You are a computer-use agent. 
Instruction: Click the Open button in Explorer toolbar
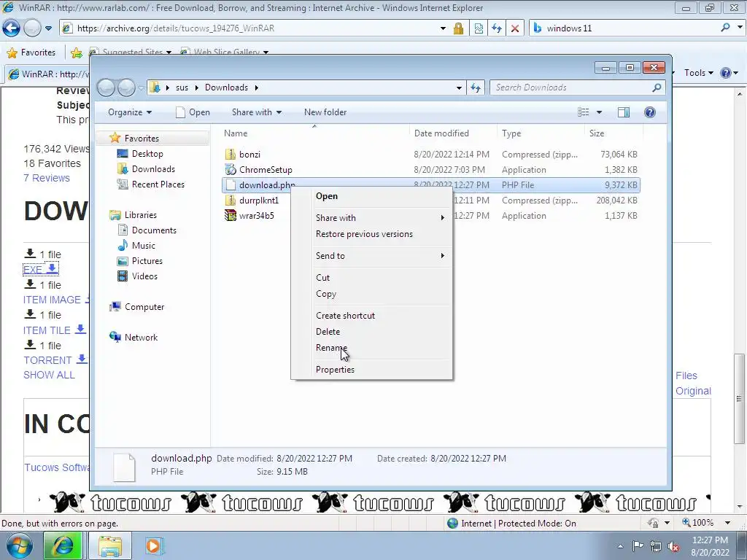click(x=193, y=112)
